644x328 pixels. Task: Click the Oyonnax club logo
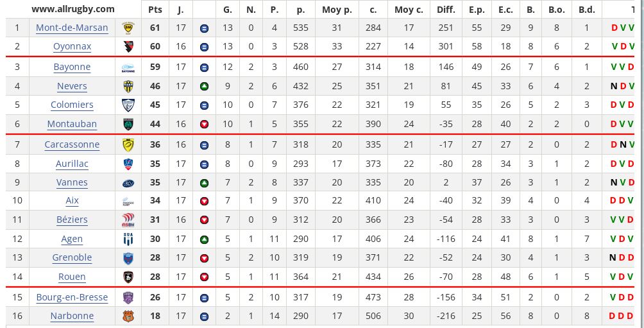click(128, 46)
